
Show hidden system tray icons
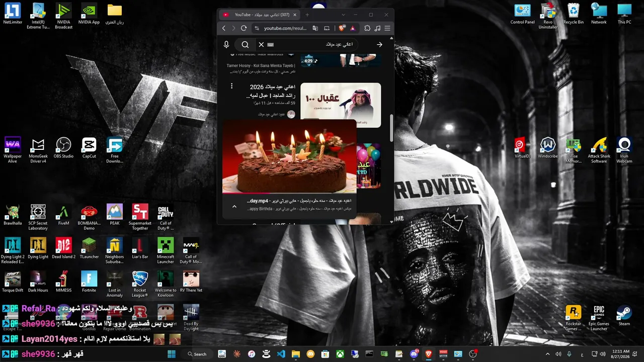pyautogui.click(x=547, y=354)
